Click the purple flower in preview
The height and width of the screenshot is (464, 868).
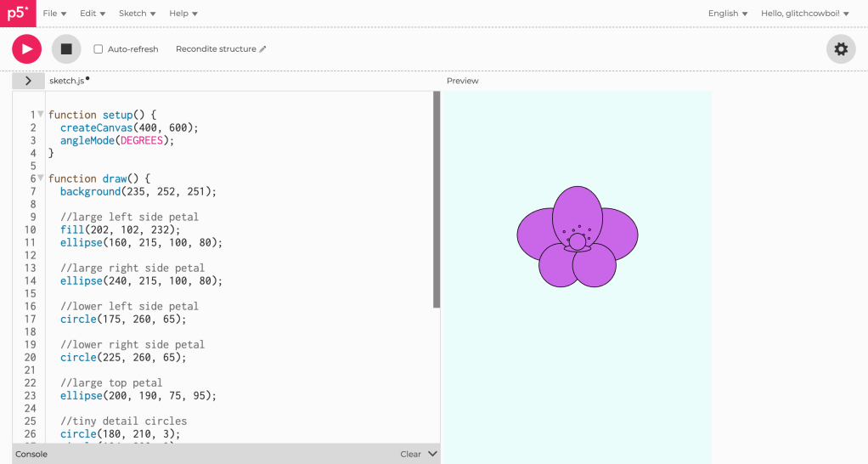(578, 236)
